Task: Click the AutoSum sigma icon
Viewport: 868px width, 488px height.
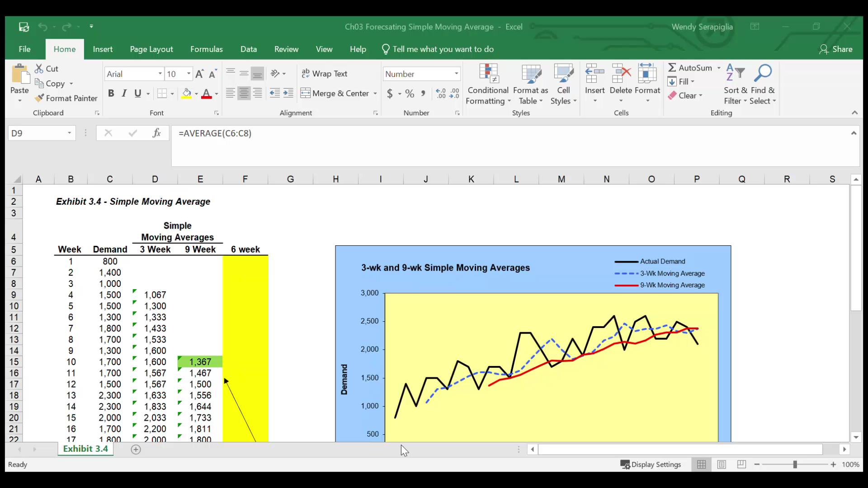Action: (x=672, y=68)
